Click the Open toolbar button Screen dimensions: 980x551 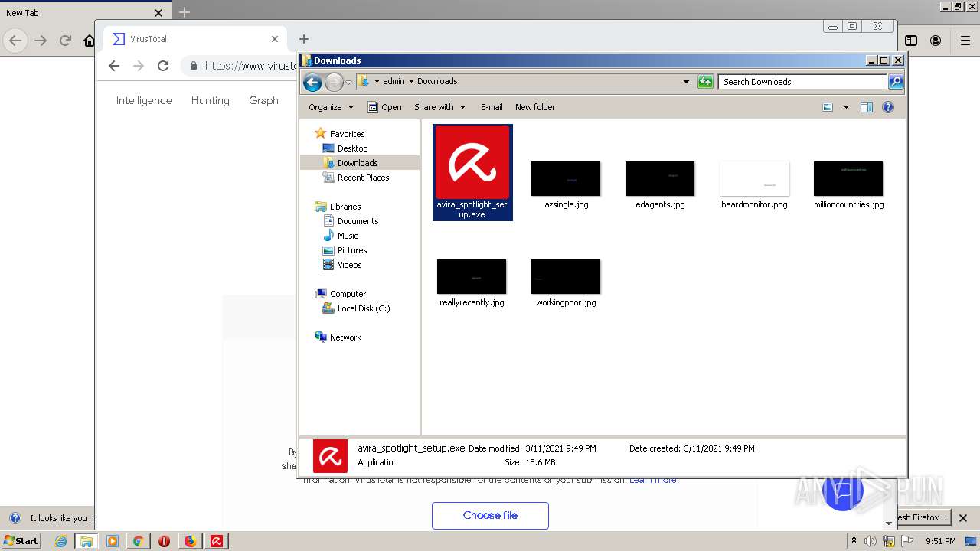point(384,107)
